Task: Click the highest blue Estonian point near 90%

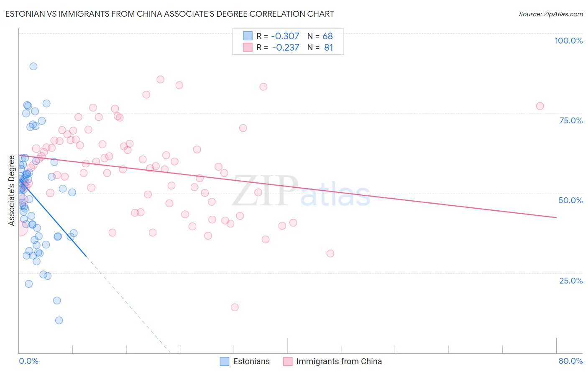Action: coord(33,66)
